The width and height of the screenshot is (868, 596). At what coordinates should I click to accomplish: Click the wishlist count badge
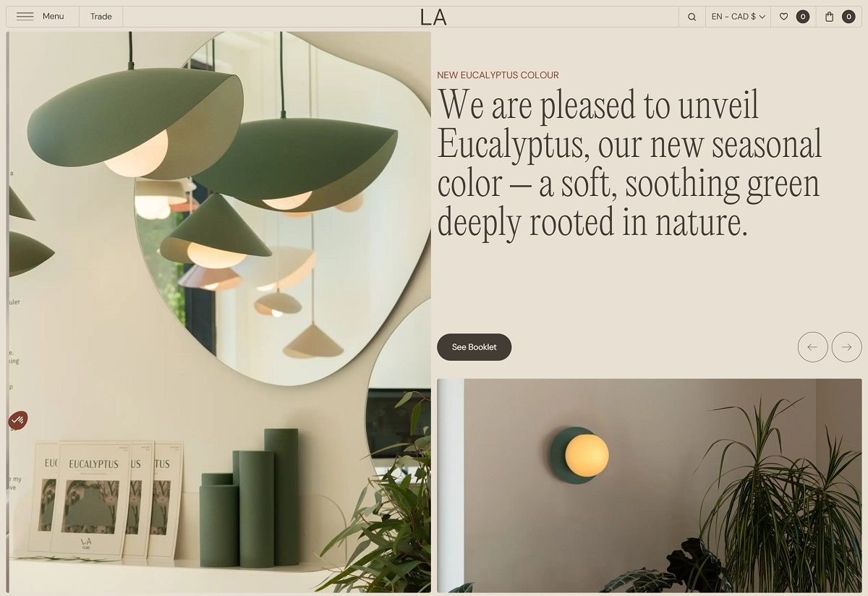(x=803, y=17)
